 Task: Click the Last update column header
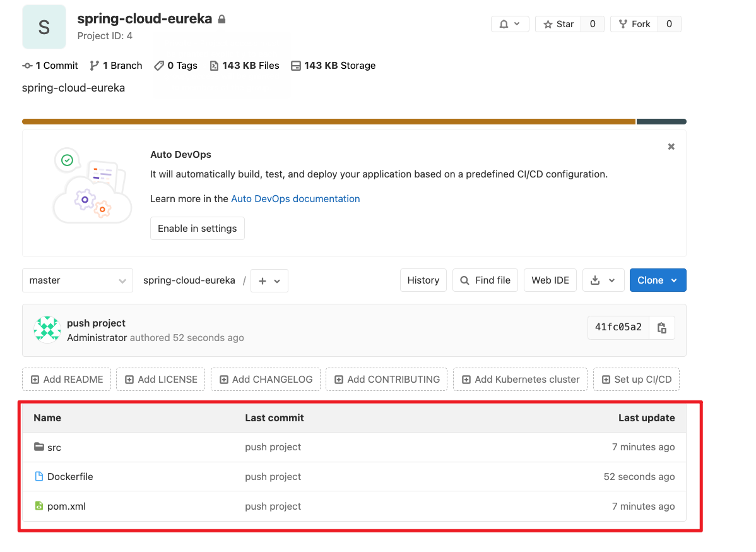click(x=647, y=418)
